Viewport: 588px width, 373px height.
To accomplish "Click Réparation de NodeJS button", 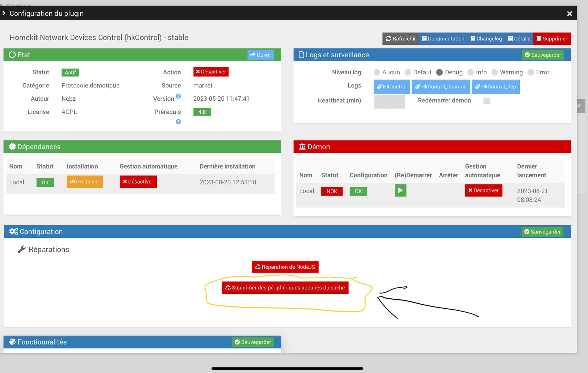I will 285,267.
